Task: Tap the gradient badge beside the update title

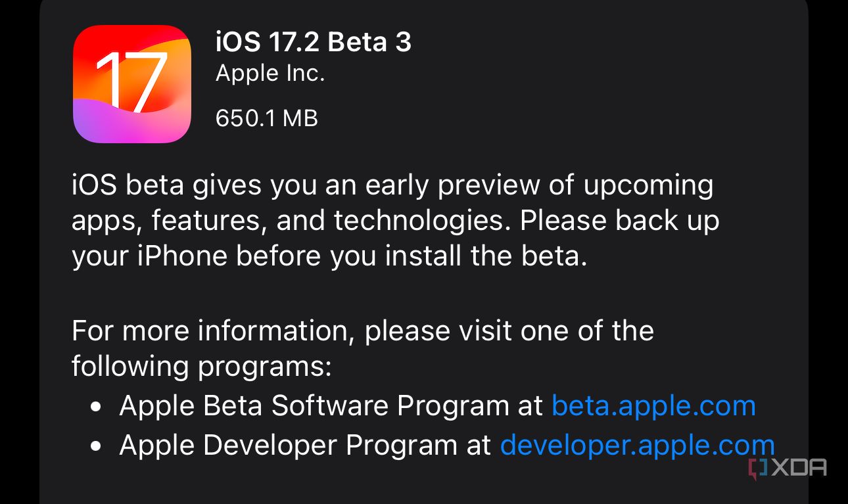Action: point(131,83)
